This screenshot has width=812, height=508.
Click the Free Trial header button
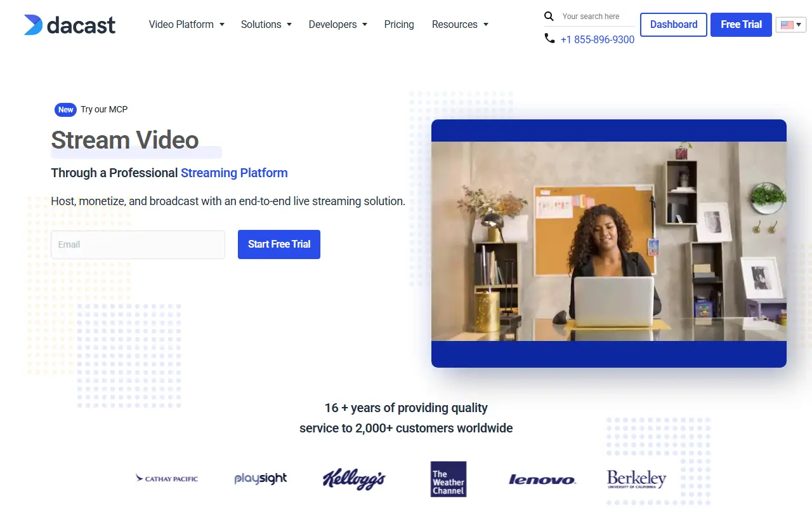pyautogui.click(x=741, y=25)
